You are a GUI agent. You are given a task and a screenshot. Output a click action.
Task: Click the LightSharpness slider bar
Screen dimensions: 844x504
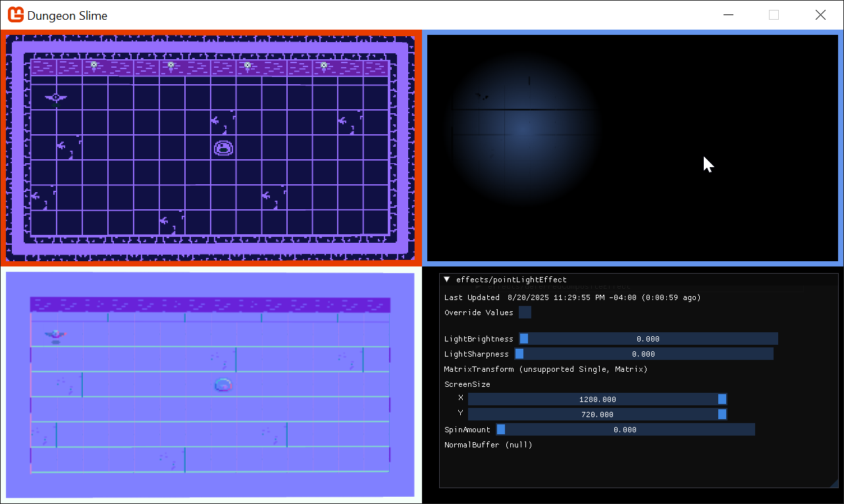coord(644,354)
